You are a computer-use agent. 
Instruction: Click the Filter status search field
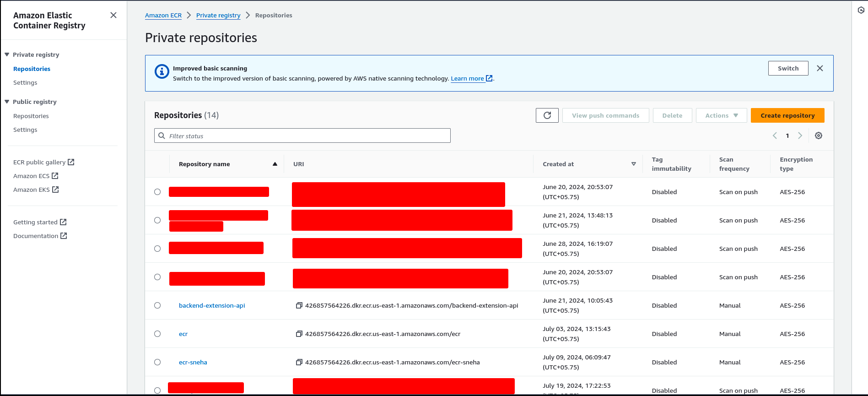point(302,136)
